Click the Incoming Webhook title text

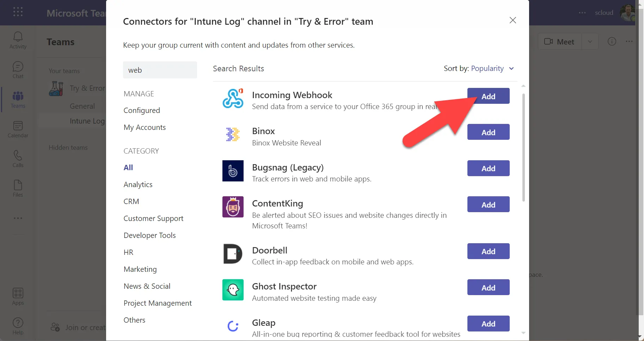point(292,95)
